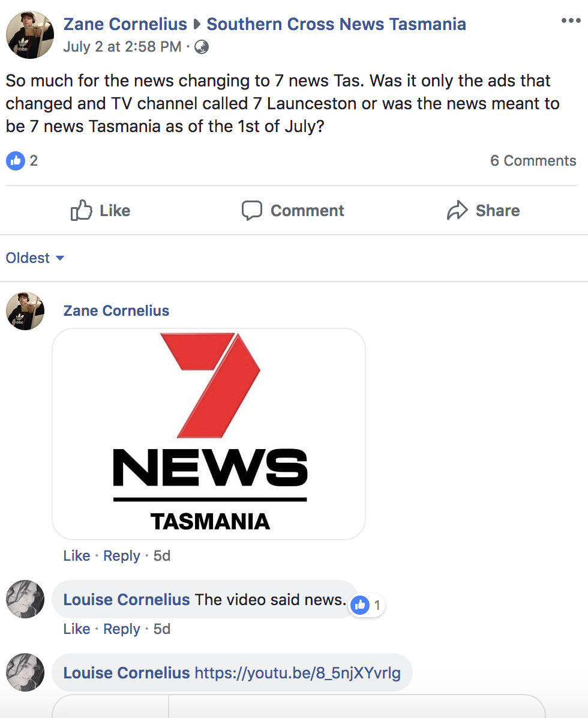Reply to Louise's "The video said news" comment
588x718 pixels.
tap(121, 629)
